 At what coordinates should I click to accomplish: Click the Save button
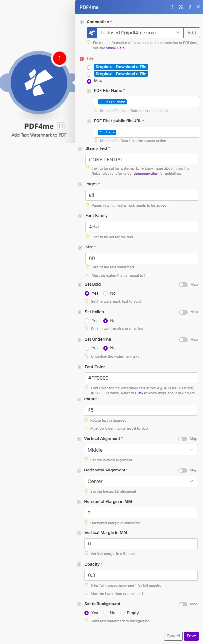click(x=191, y=636)
